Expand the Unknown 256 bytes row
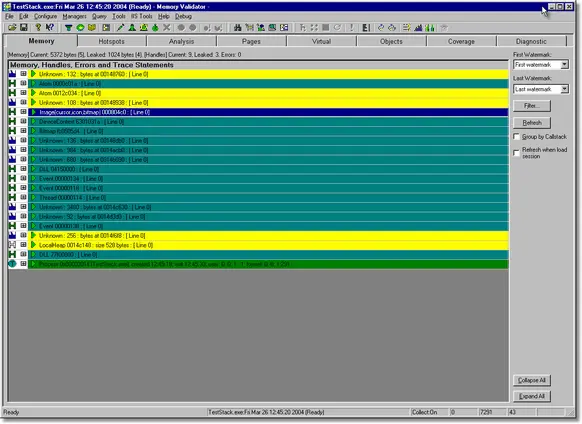Image resolution: width=582 pixels, height=424 pixels. coord(23,235)
